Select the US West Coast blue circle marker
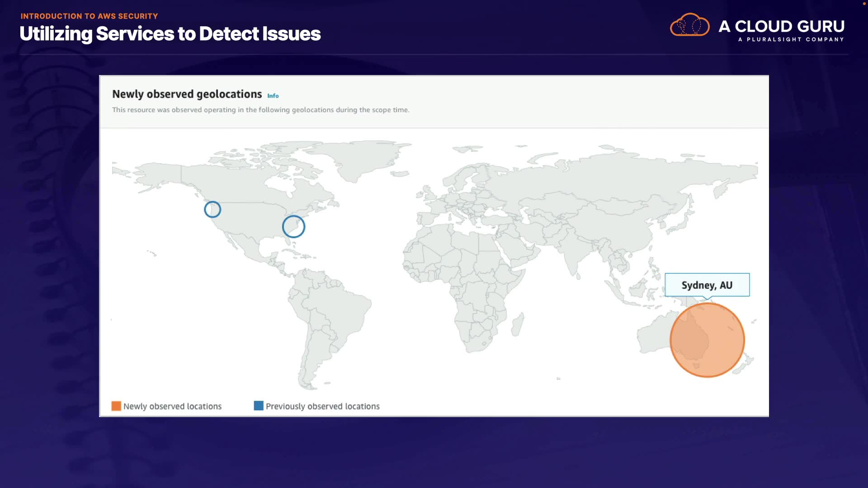Viewport: 868px width, 488px height. 212,209
